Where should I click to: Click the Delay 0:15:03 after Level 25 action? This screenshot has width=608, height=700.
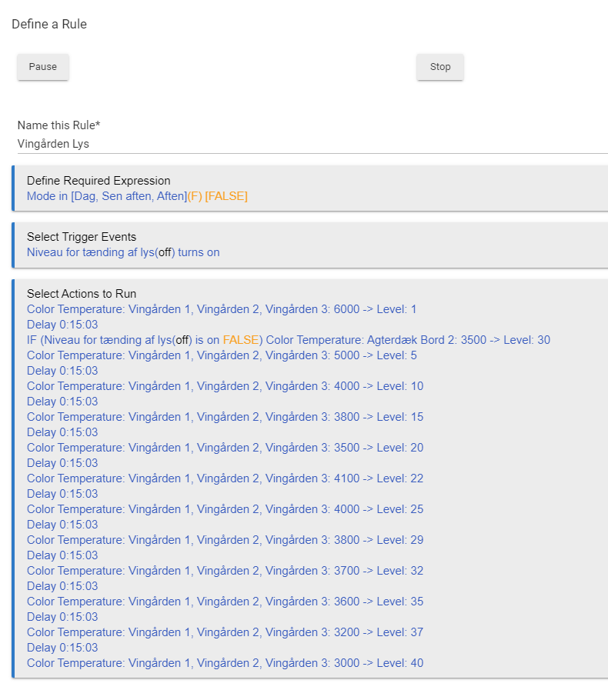tap(62, 525)
